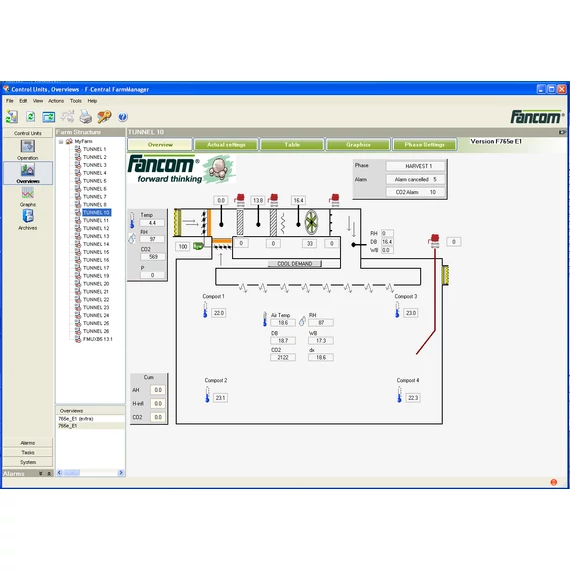
Task: Select TUNNEL 26 in farm tree
Action: click(96, 331)
